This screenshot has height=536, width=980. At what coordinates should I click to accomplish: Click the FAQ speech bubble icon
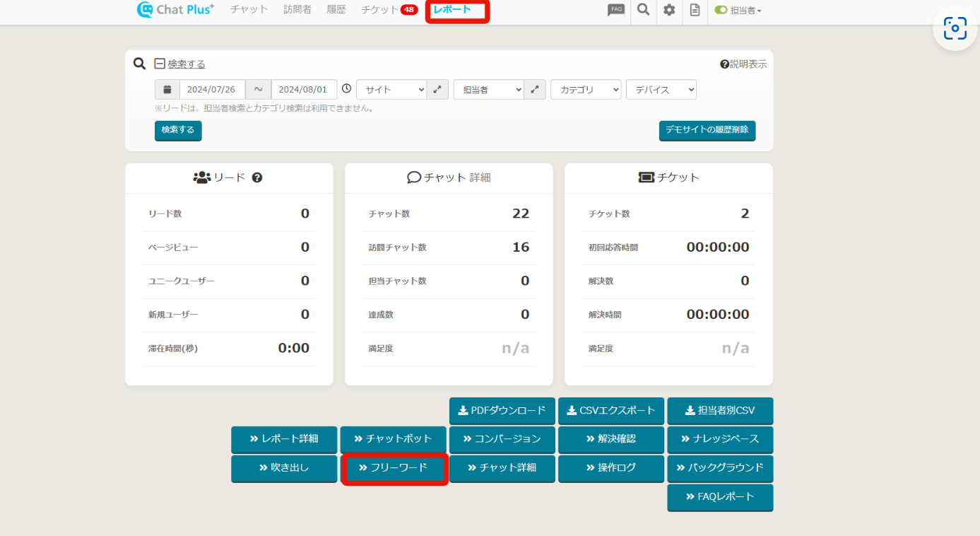(616, 11)
